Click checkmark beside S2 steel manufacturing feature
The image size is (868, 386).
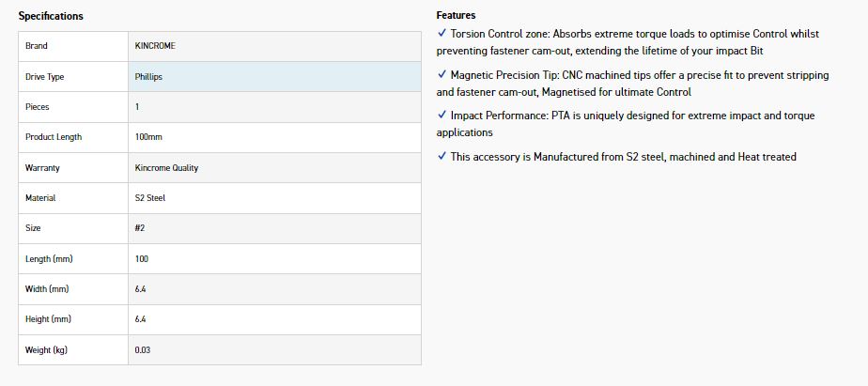[442, 157]
